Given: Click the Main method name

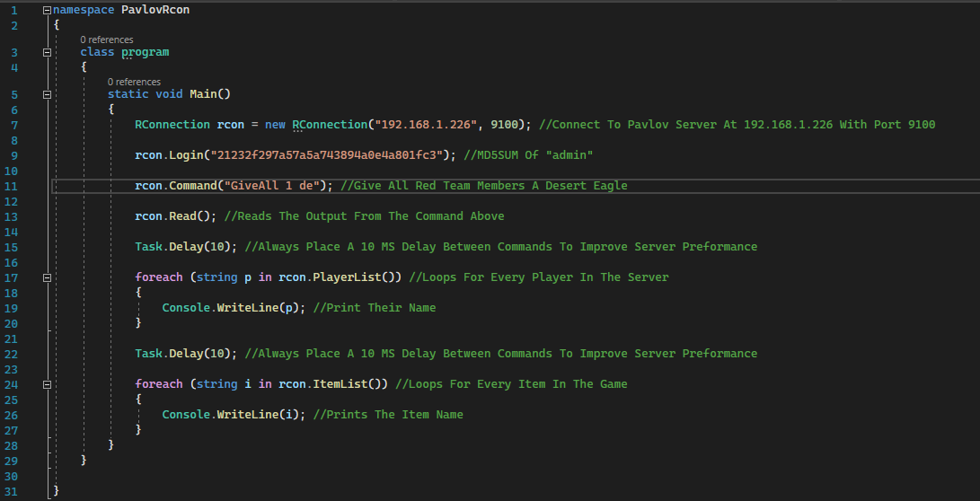Looking at the screenshot, I should tap(203, 93).
